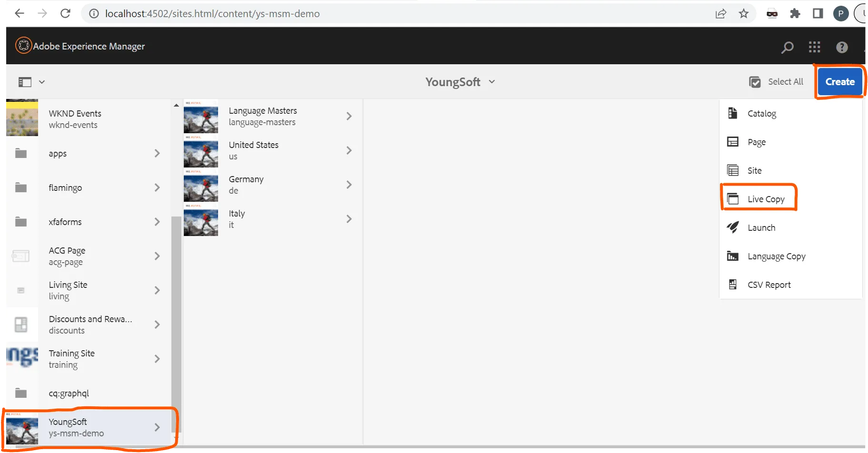Go back with browser back arrow
Viewport: 868px width, 453px height.
coord(20,13)
